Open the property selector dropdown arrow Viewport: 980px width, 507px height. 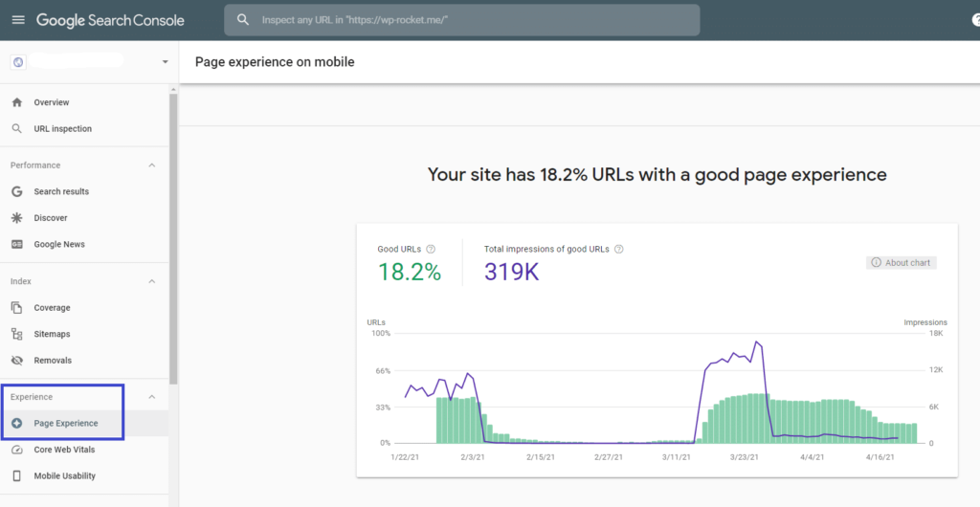[165, 62]
